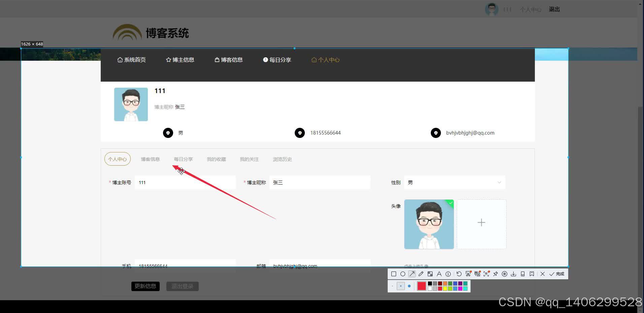Choose the medium line thickness dot
This screenshot has width=644, height=313.
point(401,286)
